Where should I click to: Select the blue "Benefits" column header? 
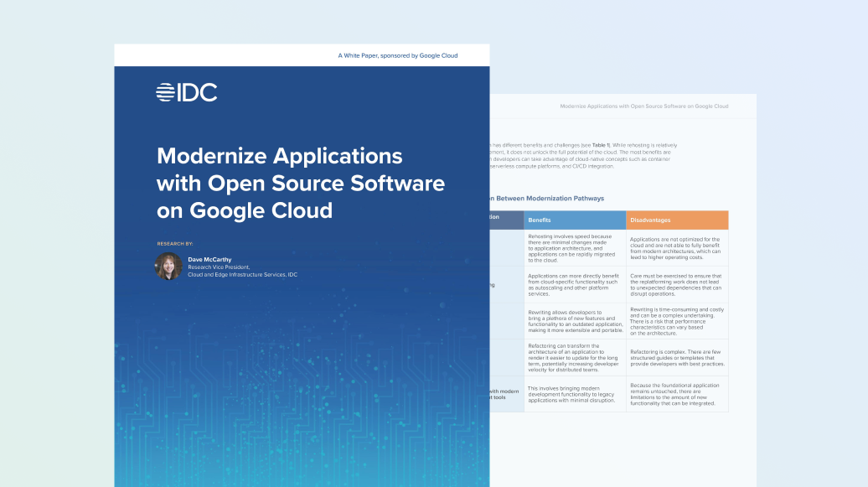(575, 220)
